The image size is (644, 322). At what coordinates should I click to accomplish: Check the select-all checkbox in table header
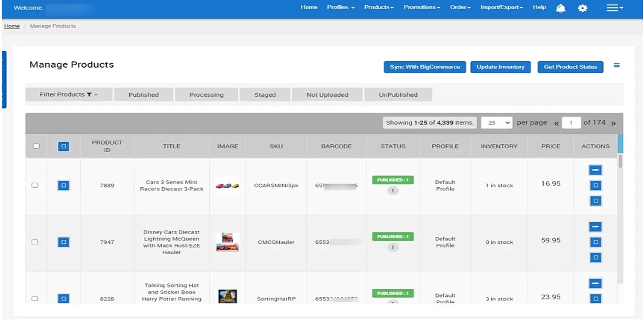(35, 146)
